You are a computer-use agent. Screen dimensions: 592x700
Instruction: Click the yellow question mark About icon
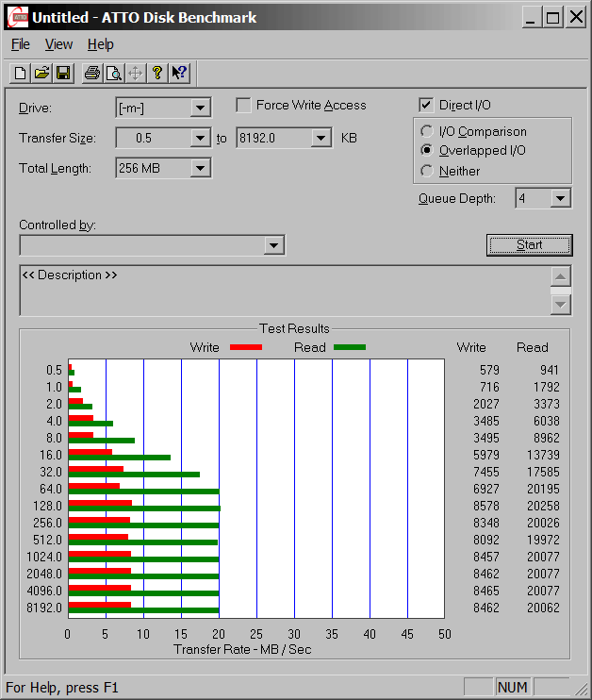point(157,73)
